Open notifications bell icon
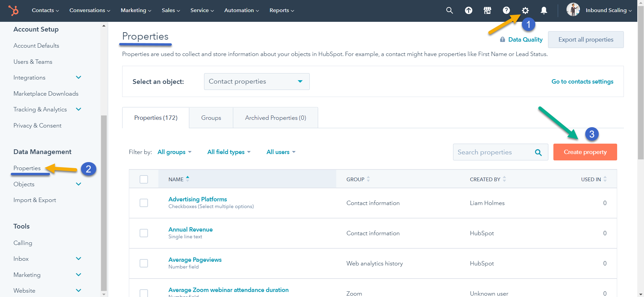Viewport: 644px width, 297px height. [544, 10]
